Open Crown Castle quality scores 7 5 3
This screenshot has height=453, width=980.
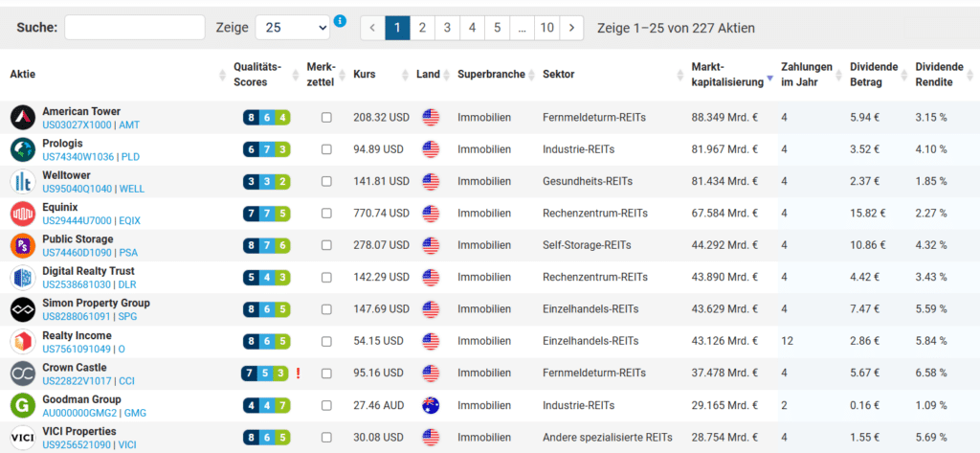coord(265,374)
